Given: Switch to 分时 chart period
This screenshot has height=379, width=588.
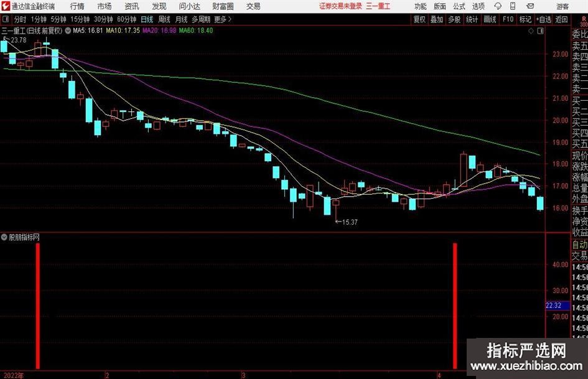Looking at the screenshot, I should [x=21, y=19].
